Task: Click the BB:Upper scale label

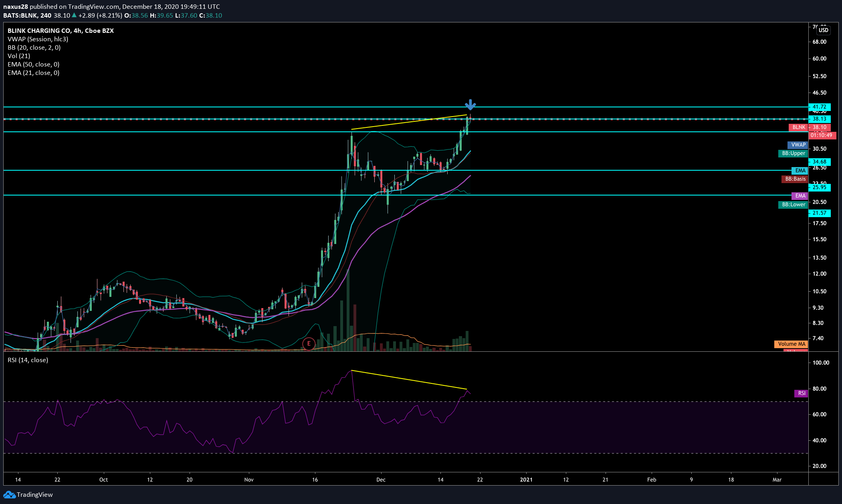Action: pos(794,153)
